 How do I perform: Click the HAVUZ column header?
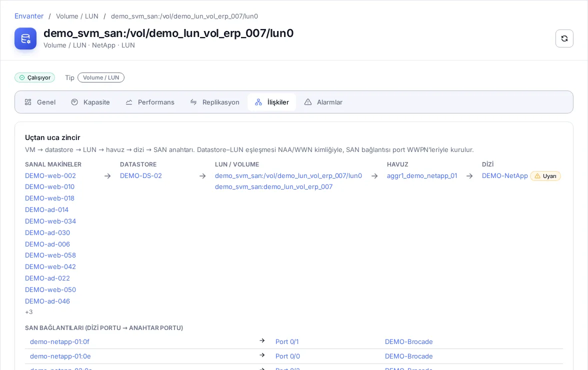397,164
